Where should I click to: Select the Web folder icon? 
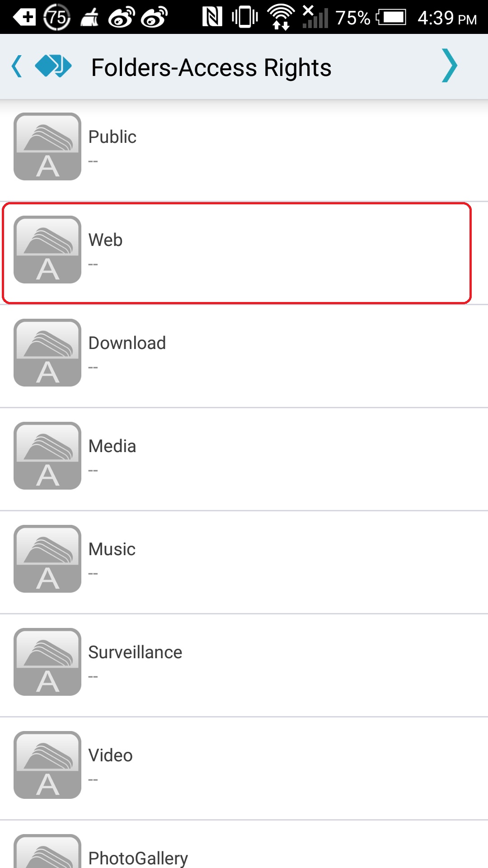click(x=47, y=250)
